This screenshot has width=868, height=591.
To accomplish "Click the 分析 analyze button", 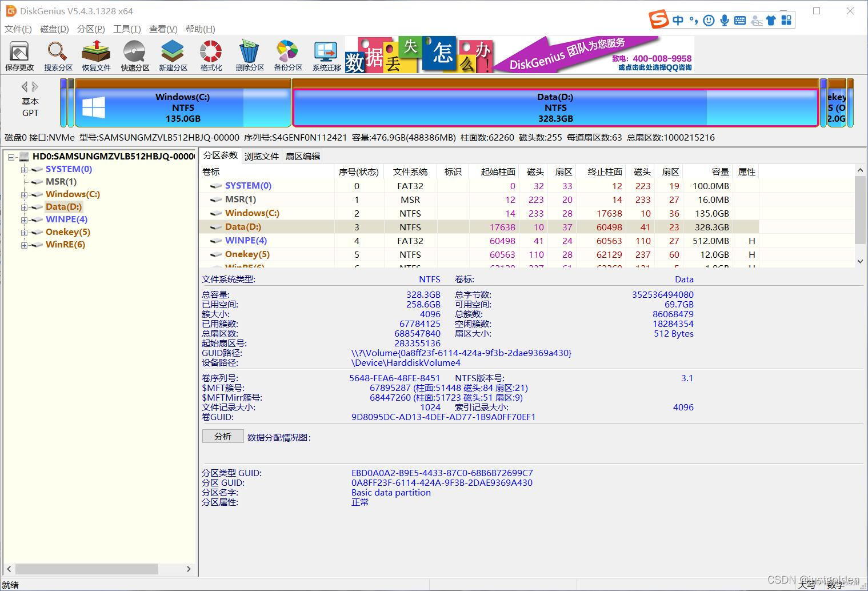I will pos(222,436).
